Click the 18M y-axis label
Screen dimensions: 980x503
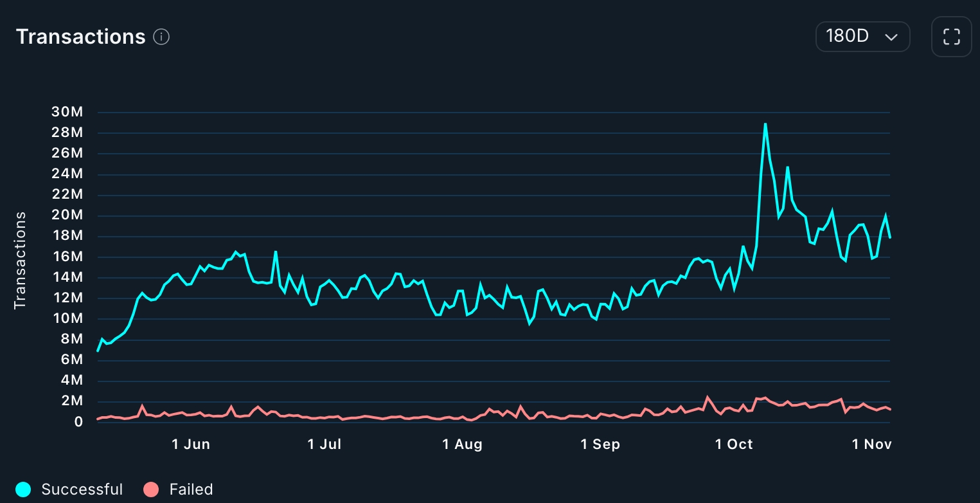[67, 236]
